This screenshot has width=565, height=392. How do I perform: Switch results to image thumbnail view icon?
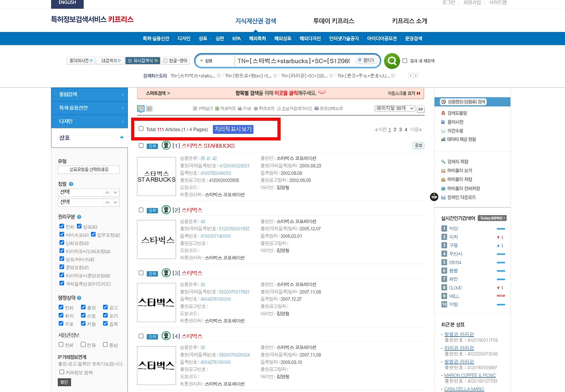coord(149,109)
